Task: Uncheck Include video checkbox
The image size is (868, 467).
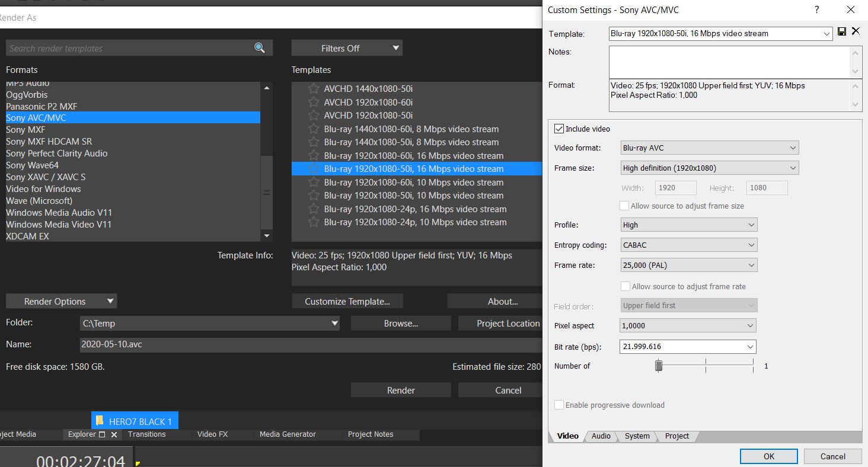Action: click(559, 129)
